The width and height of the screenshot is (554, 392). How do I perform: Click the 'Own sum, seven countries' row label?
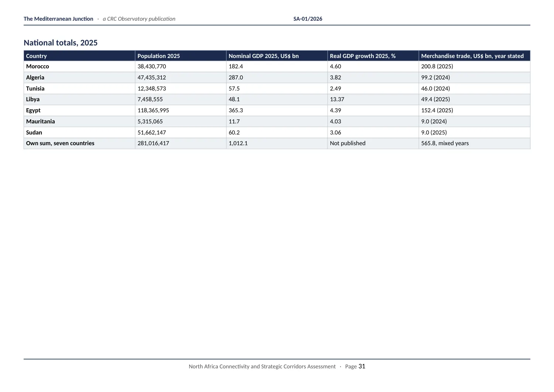pos(60,143)
